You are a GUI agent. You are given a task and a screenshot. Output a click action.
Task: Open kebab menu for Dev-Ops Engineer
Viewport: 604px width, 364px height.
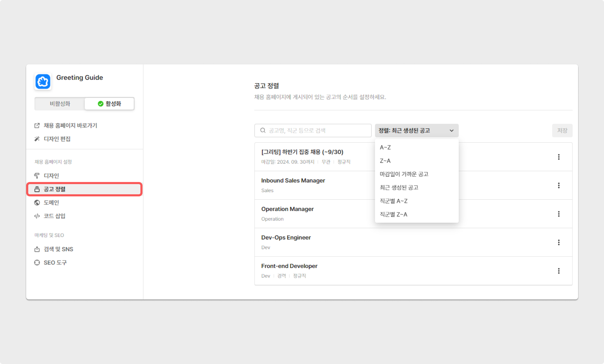tap(559, 242)
